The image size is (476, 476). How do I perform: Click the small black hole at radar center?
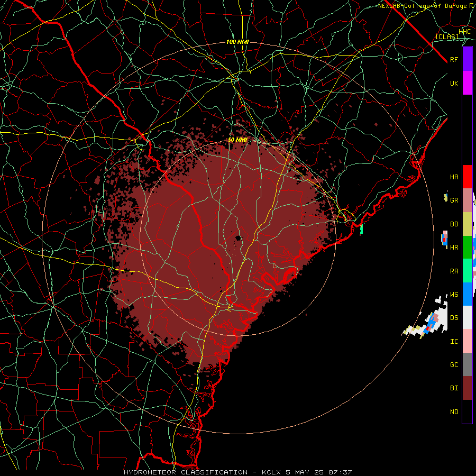tap(239, 237)
